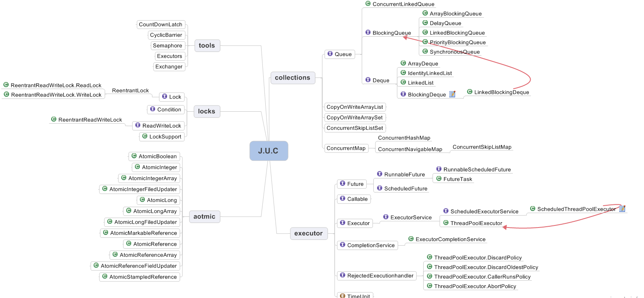Click the class icon of AtomicLong
644x298 pixels.
click(142, 199)
